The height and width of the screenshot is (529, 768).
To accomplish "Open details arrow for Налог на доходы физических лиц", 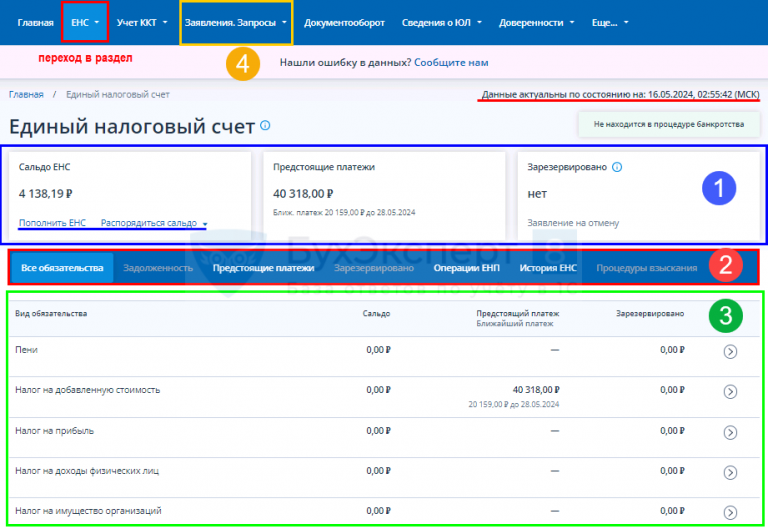I will 730,472.
